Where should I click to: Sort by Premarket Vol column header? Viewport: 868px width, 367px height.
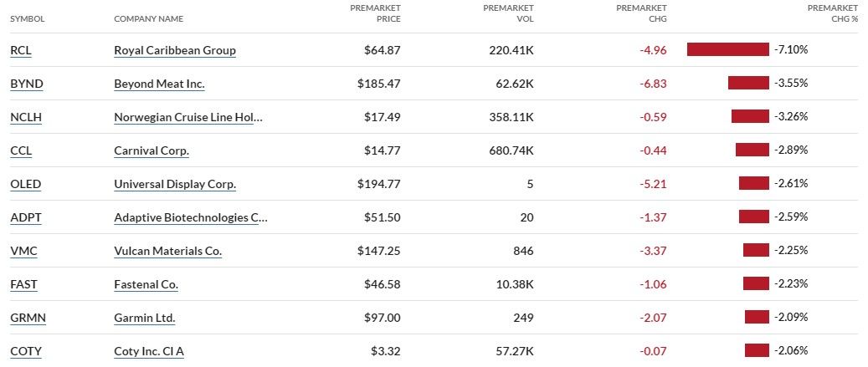click(508, 13)
